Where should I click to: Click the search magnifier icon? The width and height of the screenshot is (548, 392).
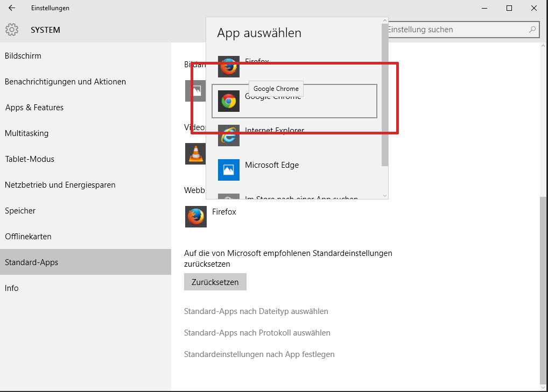[532, 30]
